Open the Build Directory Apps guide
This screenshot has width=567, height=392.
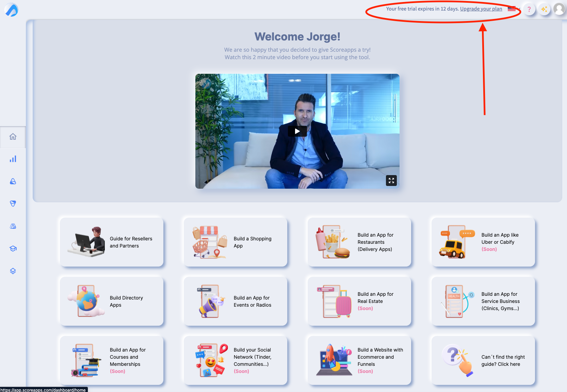coord(112,301)
